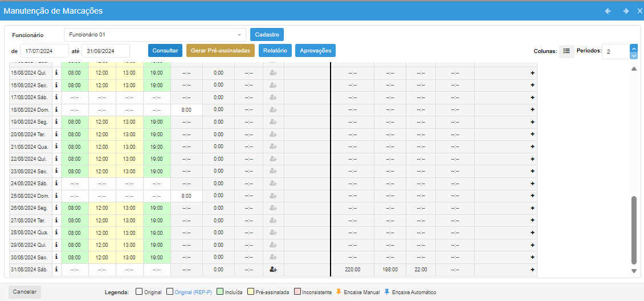
Task: Click the Consultar button
Action: (165, 51)
